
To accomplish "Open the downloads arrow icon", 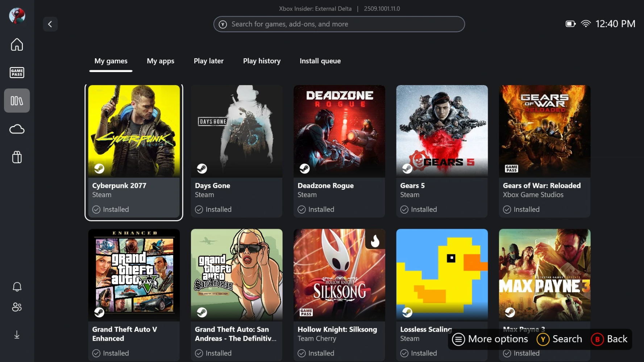I will pyautogui.click(x=17, y=335).
